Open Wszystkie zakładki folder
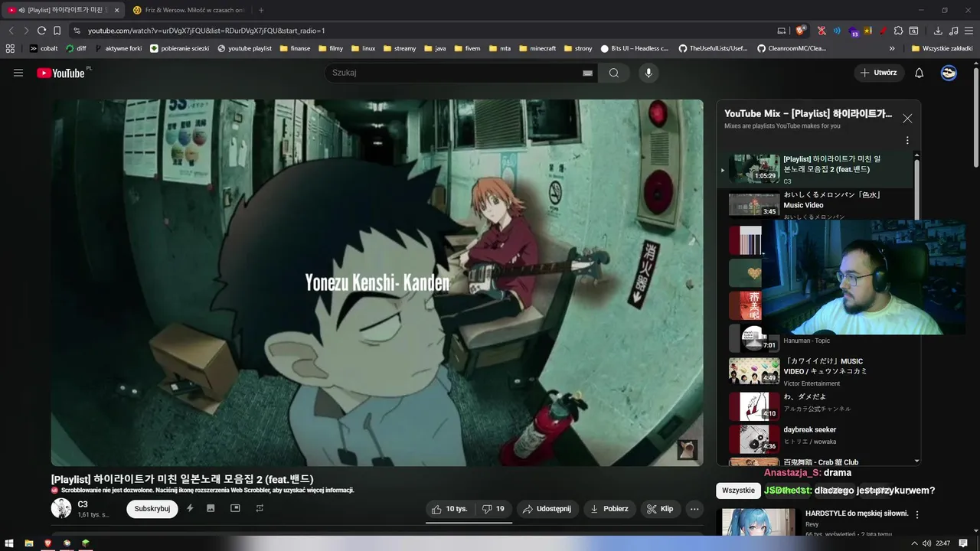 (942, 48)
